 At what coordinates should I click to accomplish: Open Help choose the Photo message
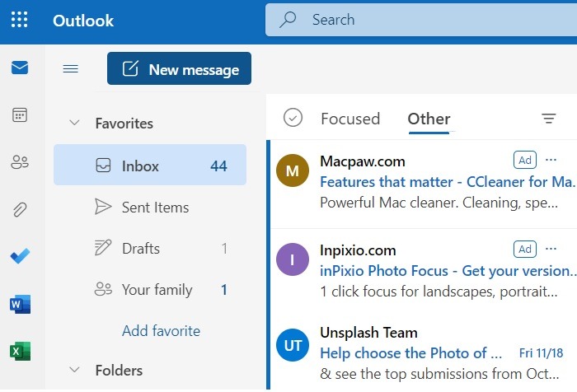coord(411,353)
